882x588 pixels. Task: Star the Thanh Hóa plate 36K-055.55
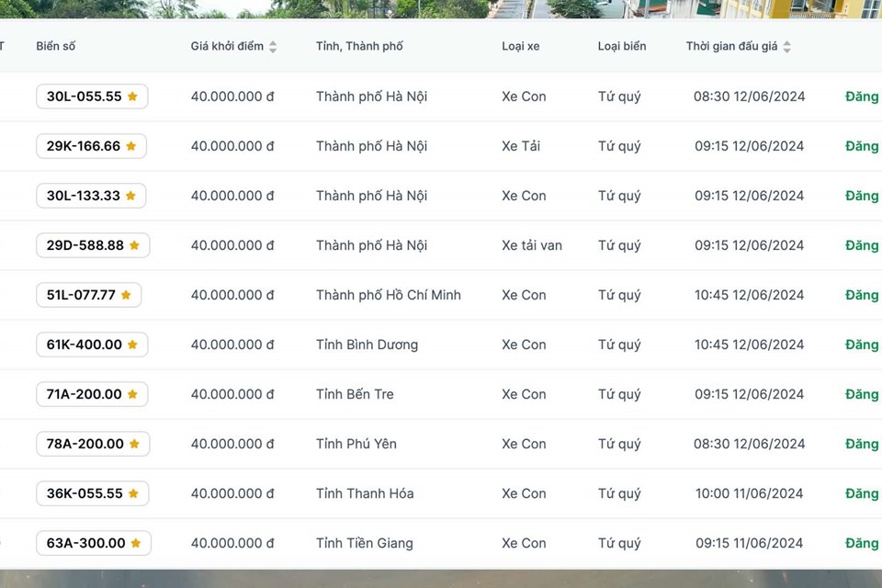(133, 493)
